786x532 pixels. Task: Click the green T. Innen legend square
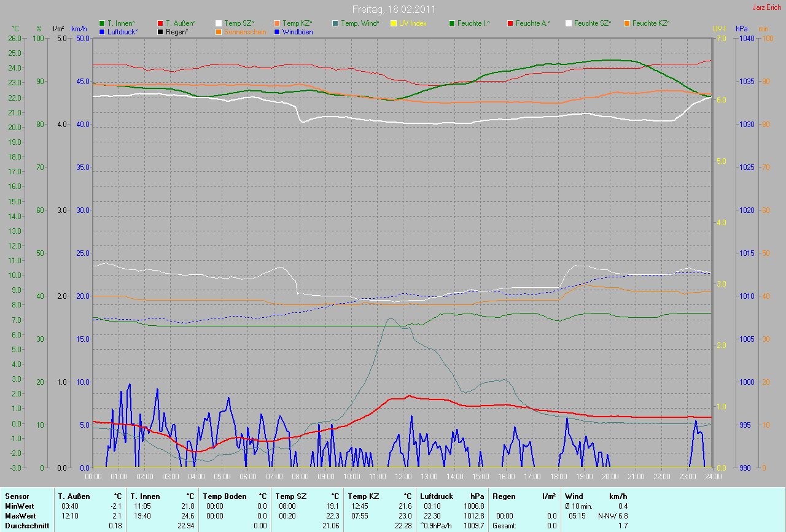pyautogui.click(x=102, y=23)
